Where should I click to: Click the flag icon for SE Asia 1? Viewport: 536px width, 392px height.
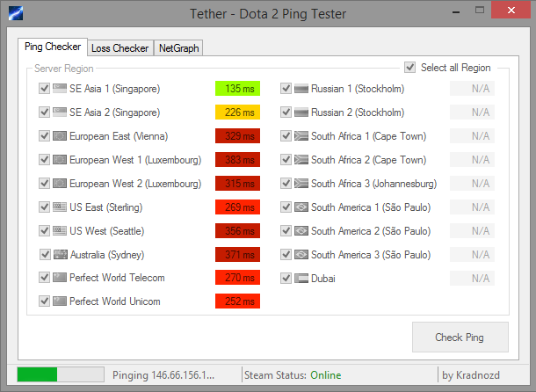pos(60,89)
